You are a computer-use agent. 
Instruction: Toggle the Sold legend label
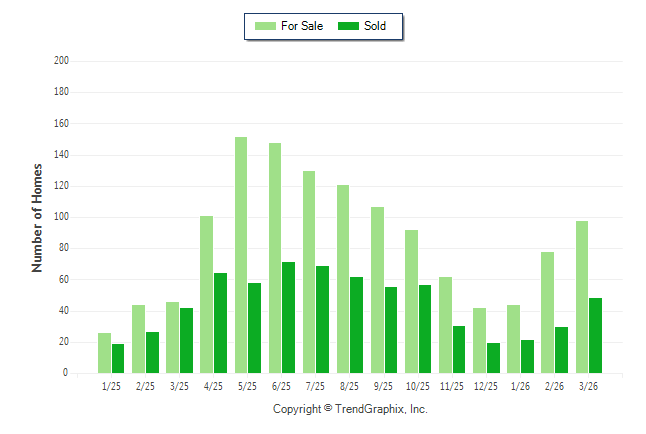[376, 26]
